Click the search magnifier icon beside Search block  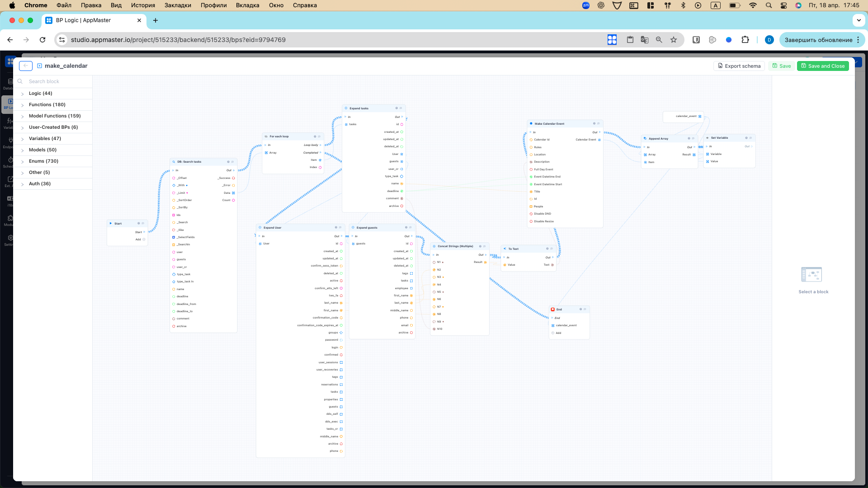point(20,81)
